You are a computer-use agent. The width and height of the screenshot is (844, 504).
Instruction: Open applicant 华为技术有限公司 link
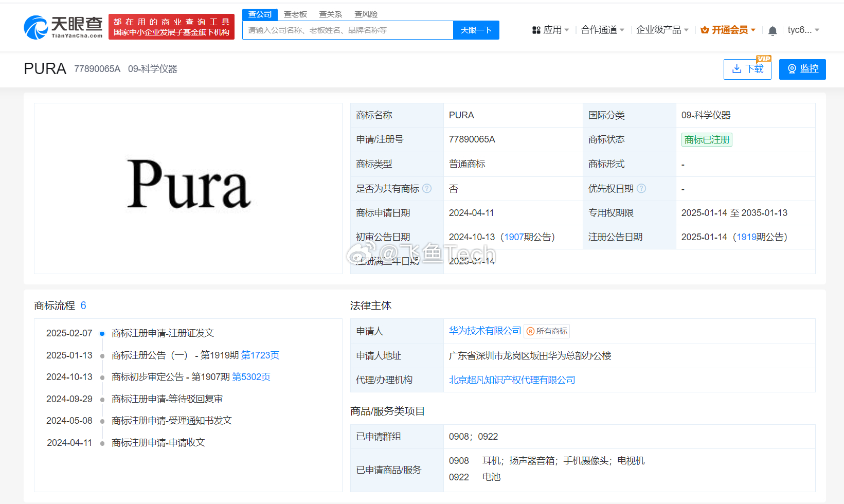(x=485, y=331)
